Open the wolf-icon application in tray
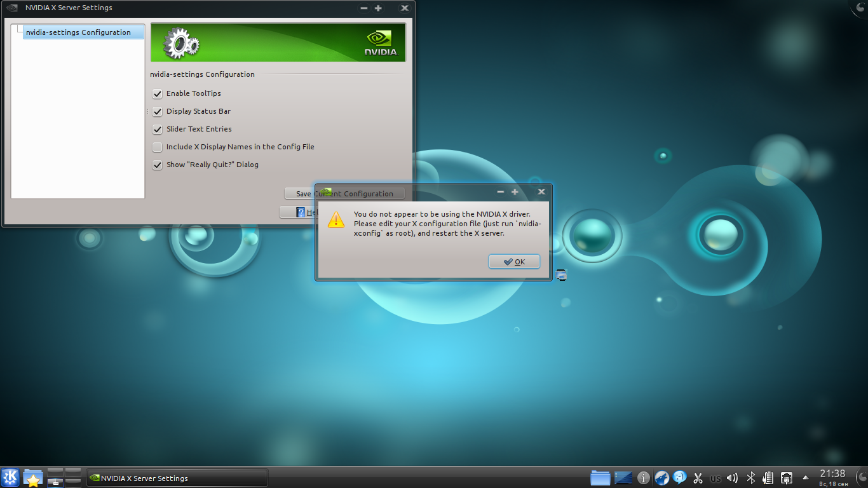The height and width of the screenshot is (488, 868). pos(661,478)
